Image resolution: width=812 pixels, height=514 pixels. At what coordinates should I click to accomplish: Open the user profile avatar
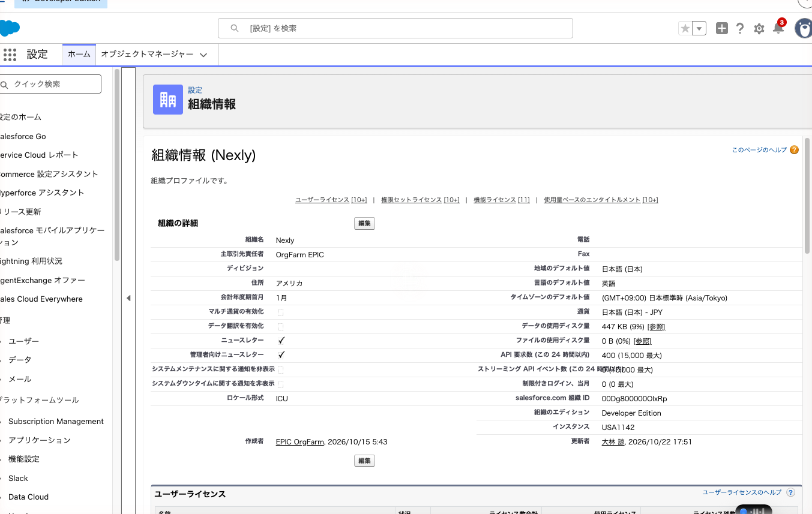coord(804,28)
